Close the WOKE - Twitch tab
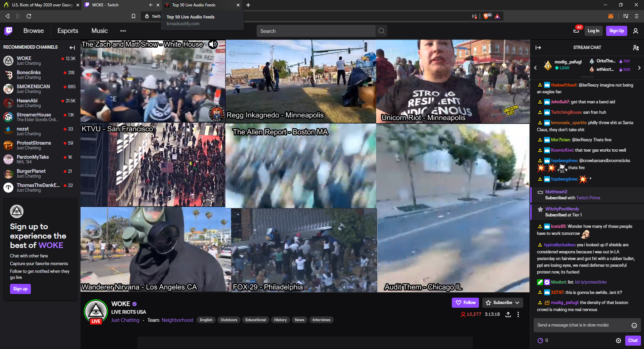 158,5
